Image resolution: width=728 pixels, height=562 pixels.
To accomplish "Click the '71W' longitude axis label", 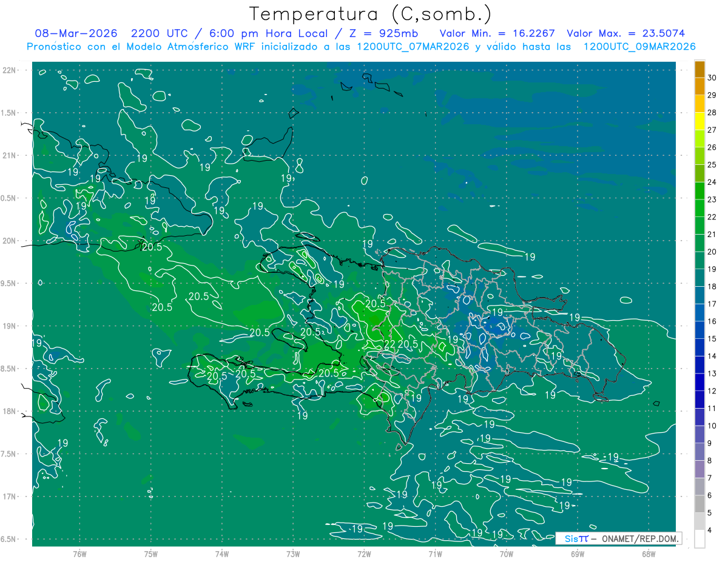I will pos(435,554).
